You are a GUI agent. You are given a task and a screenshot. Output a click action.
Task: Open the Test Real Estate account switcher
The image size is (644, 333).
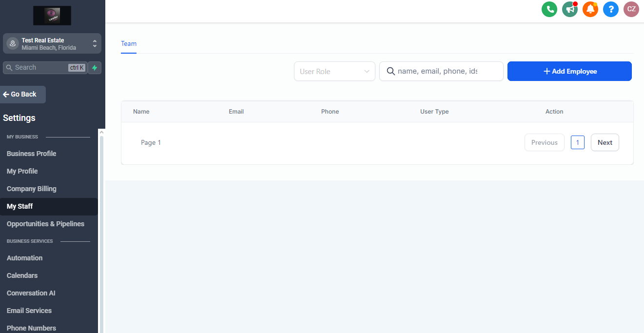pyautogui.click(x=52, y=44)
